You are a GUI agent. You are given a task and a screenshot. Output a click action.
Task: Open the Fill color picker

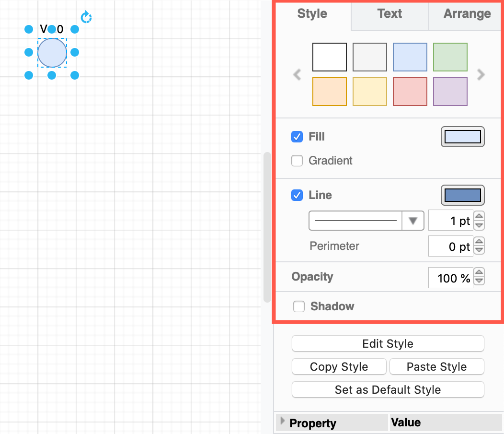tap(462, 136)
